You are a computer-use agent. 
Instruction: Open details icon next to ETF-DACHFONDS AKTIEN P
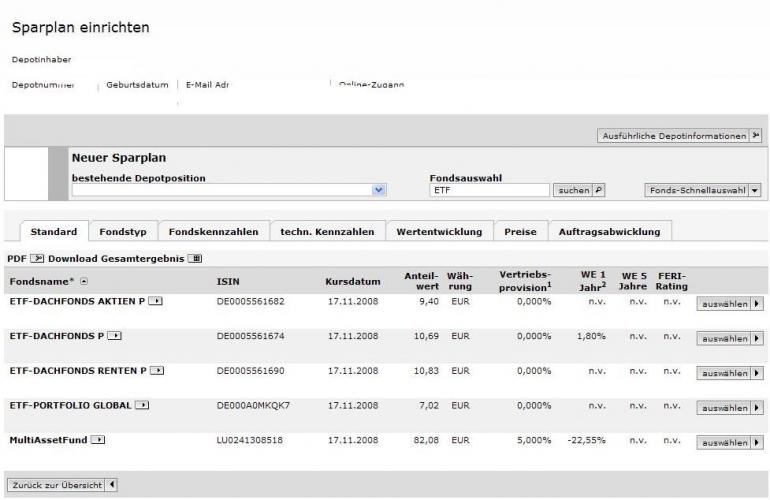coord(158,301)
